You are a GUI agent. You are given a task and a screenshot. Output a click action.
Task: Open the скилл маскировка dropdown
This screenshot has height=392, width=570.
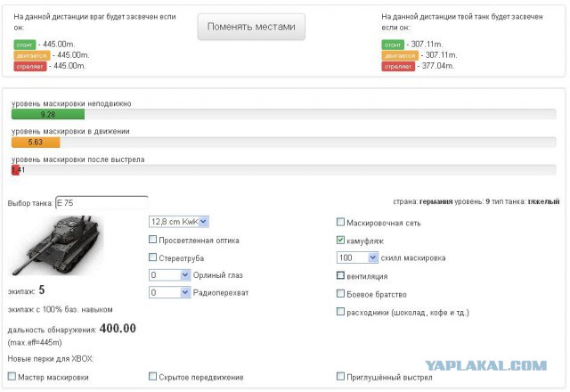[x=357, y=257]
